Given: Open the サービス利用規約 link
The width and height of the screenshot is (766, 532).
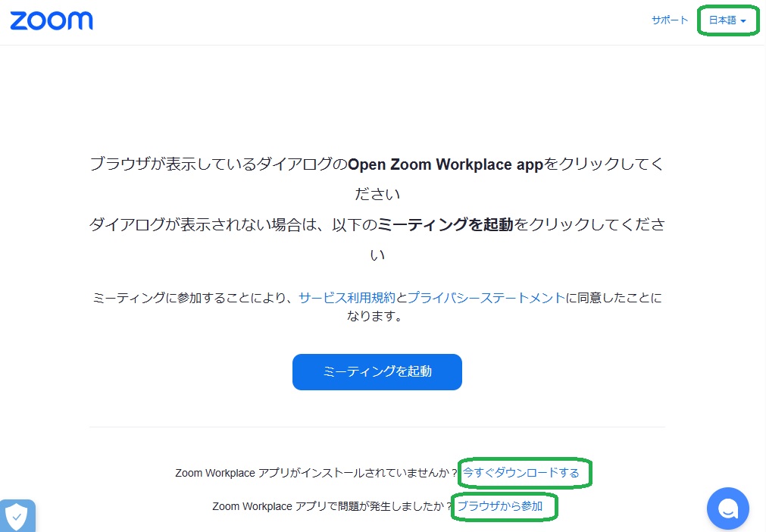Looking at the screenshot, I should pos(346,297).
